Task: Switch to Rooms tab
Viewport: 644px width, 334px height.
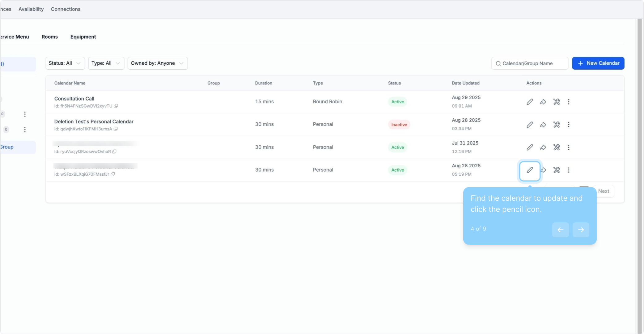Action: click(49, 37)
